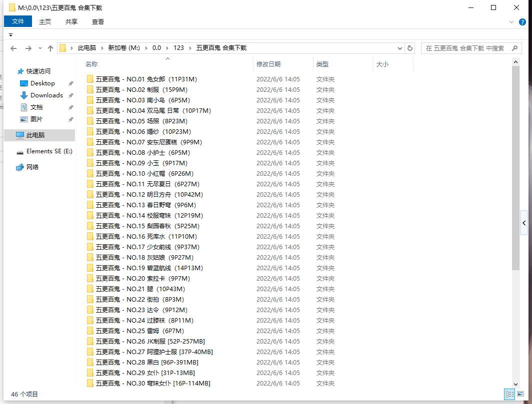
Task: Select folder icon of NO.04 双马尾 日常
Action: (x=90, y=110)
